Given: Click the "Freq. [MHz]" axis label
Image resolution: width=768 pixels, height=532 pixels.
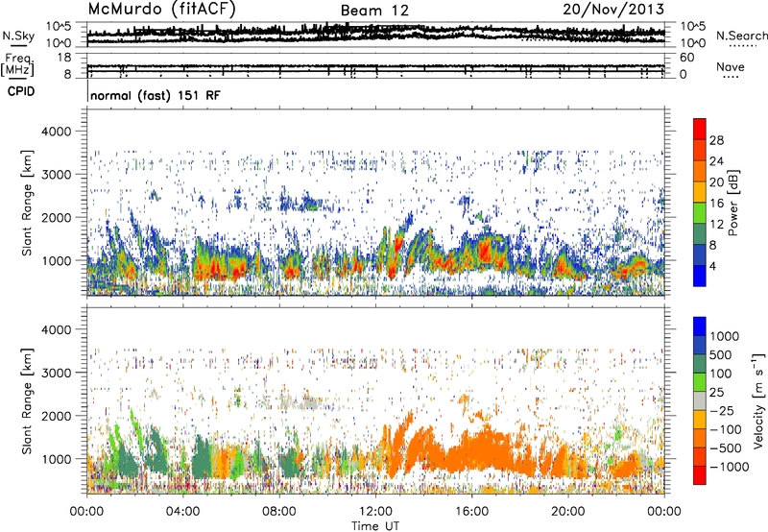Looking at the screenshot, I should point(17,64).
